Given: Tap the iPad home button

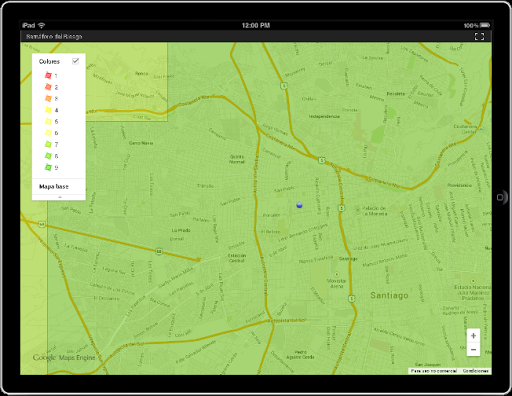Looking at the screenshot, I should pos(500,197).
